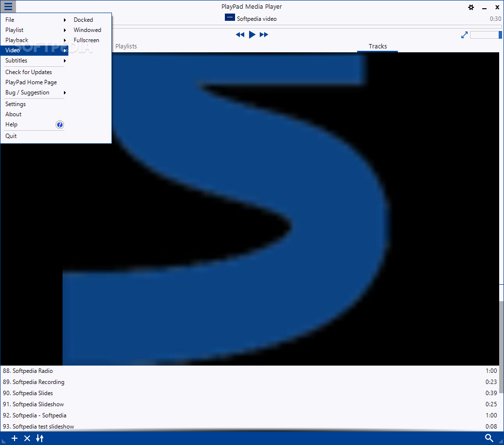
Task: Select Docked video mode
Action: click(x=83, y=19)
